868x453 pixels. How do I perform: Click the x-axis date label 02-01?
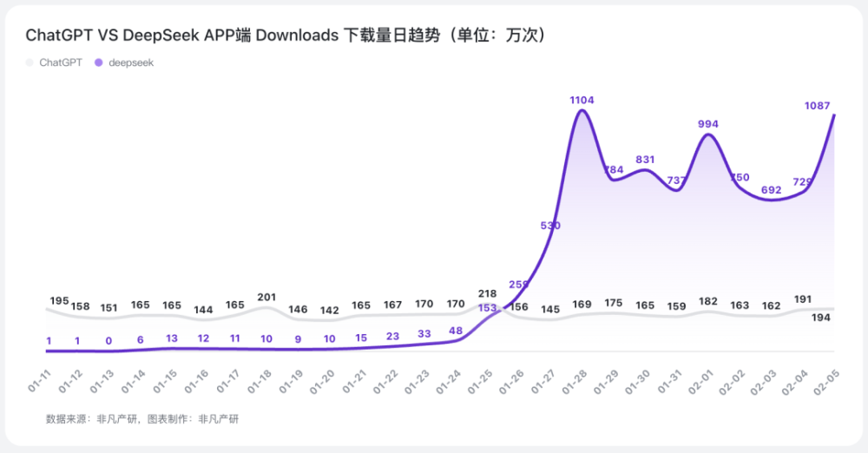point(702,382)
